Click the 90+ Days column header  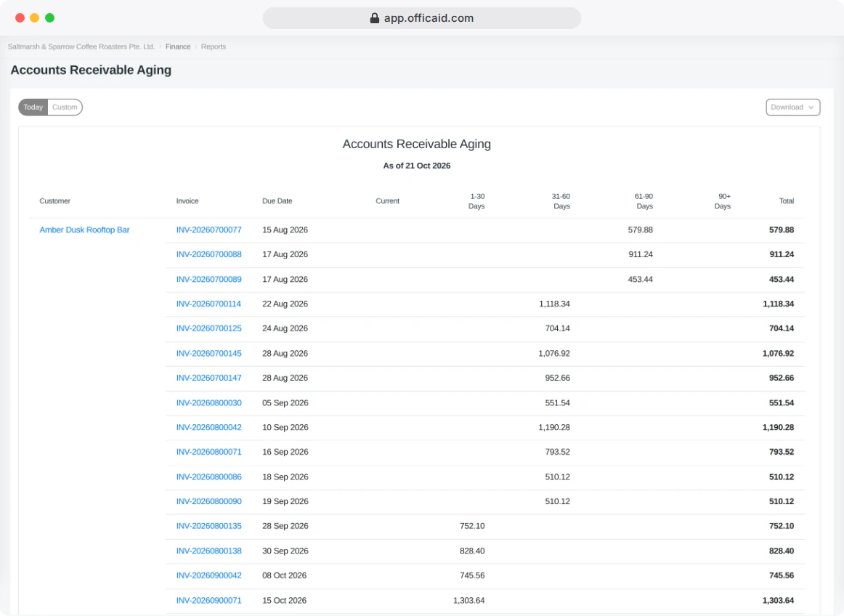click(723, 201)
